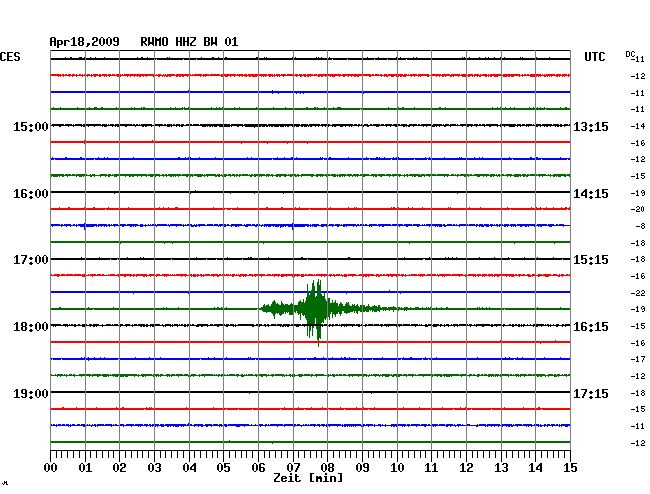Click the DC column header

(x=631, y=54)
